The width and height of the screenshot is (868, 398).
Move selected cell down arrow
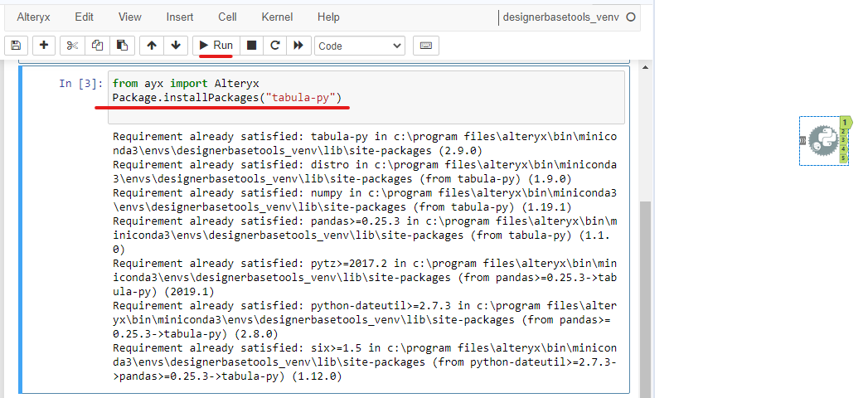point(176,46)
